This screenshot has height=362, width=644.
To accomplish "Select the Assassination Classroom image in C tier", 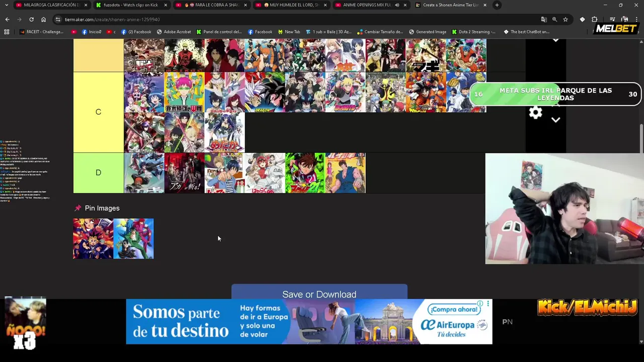I will pos(385,92).
